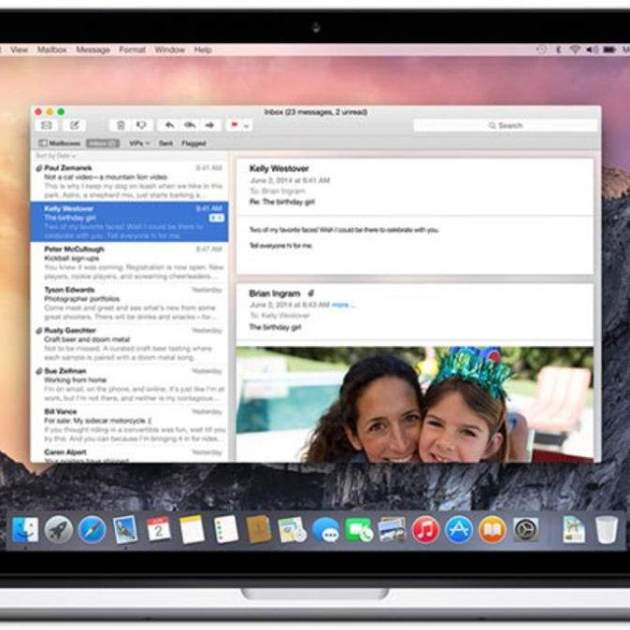Mark message as junk
This screenshot has width=630, height=630.
point(142,125)
